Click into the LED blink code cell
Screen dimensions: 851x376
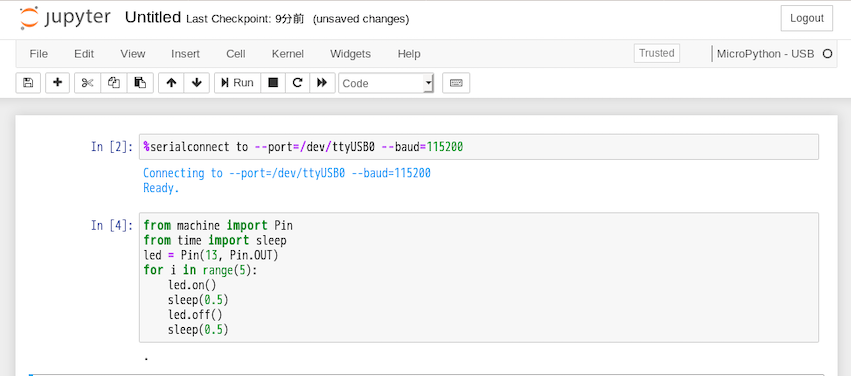[x=479, y=277]
